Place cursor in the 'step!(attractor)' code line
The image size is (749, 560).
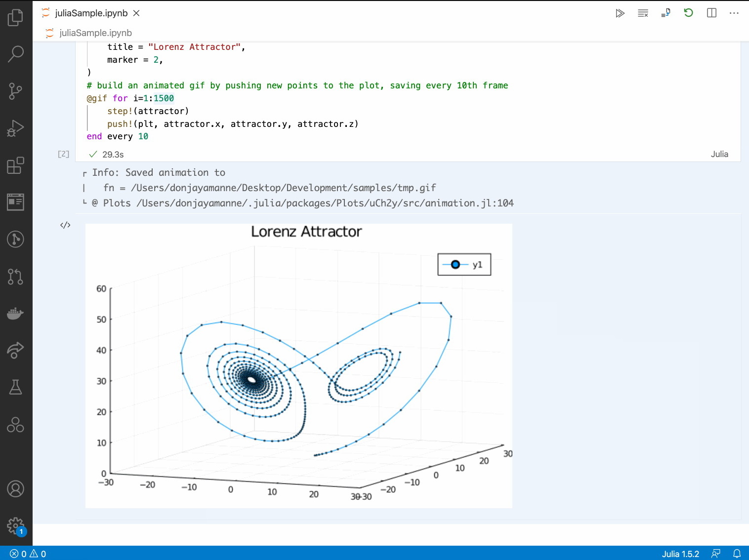tap(148, 111)
